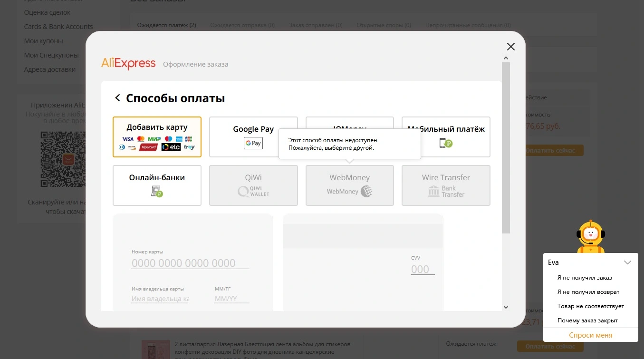Click the dialog vertical scrollbar thumb
The width and height of the screenshot is (644, 359).
point(506,147)
